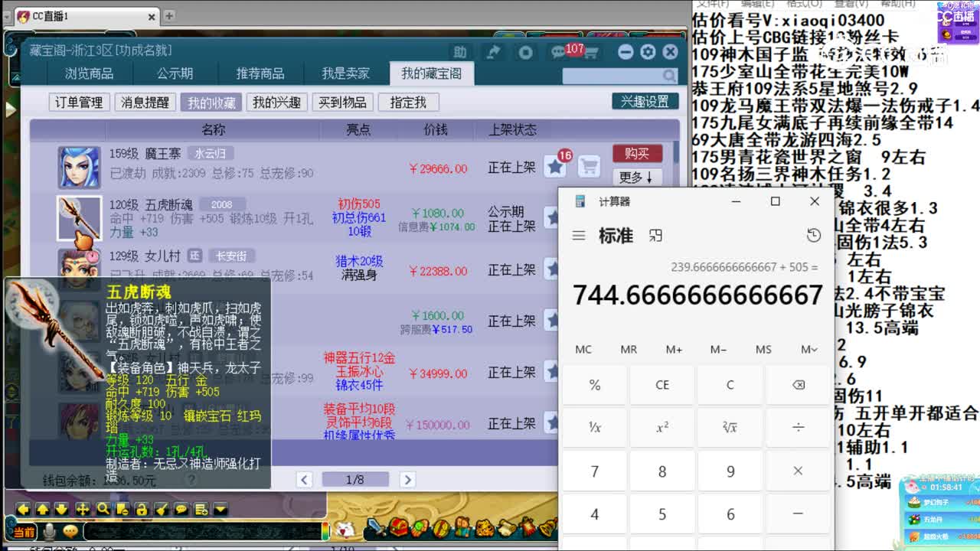Toggle the microphone icon beside 当前
Screen dimensions: 980x551
click(x=50, y=531)
